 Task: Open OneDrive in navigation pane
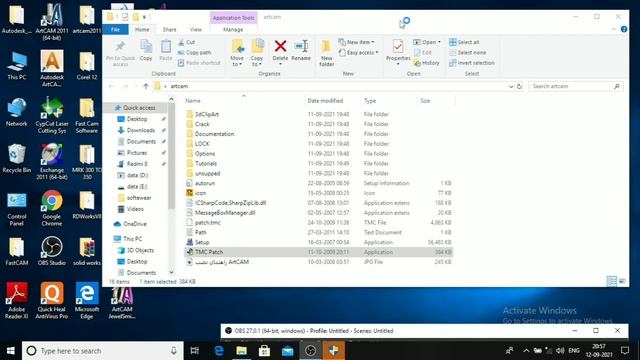[135, 224]
